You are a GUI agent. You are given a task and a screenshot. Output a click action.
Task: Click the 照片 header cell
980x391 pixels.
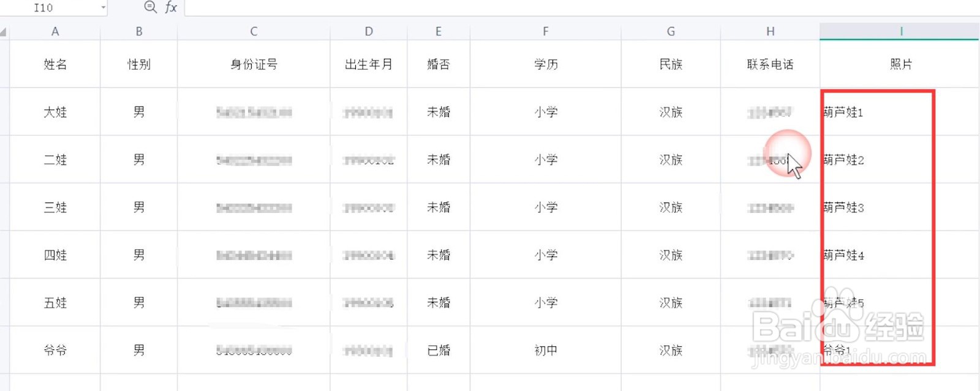tap(899, 64)
